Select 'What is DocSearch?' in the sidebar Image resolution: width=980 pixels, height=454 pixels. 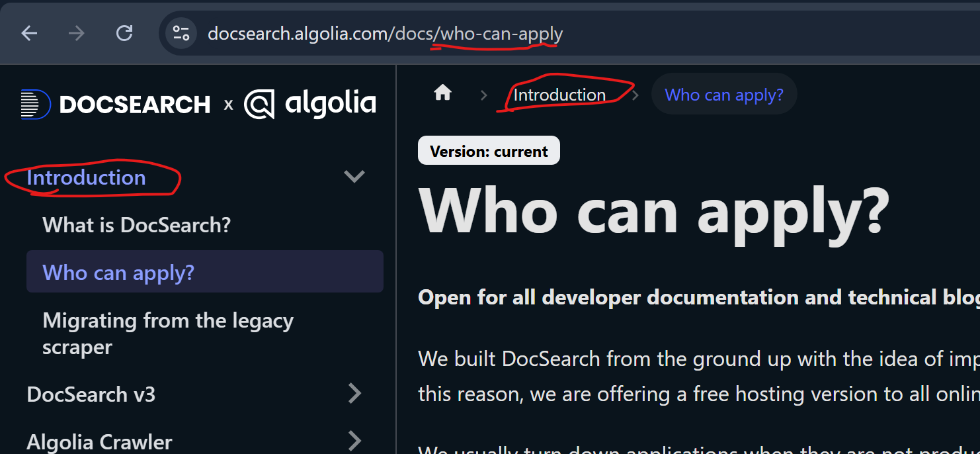point(136,225)
